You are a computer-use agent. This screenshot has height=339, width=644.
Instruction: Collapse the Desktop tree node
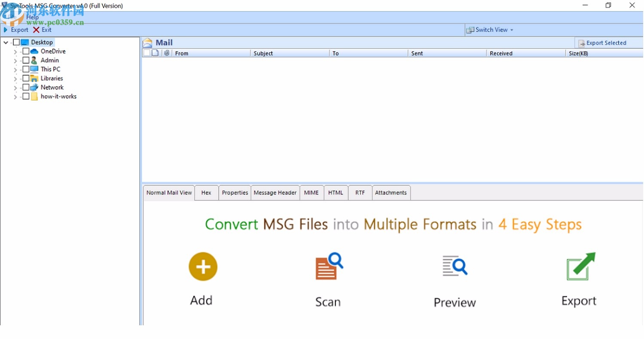[x=6, y=42]
